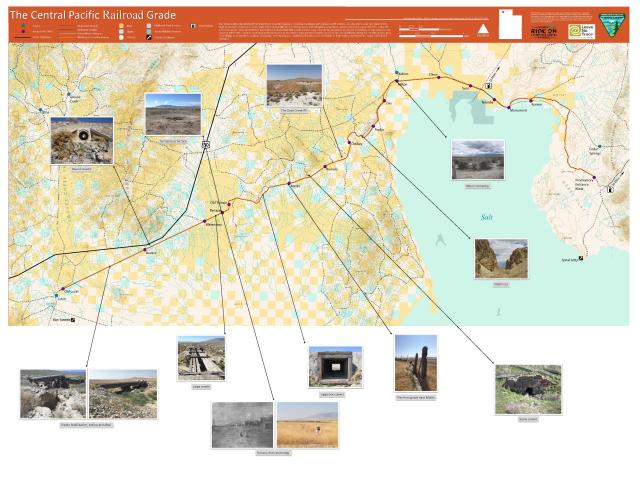This screenshot has width=640, height=480.
Task: Open the cloudy sky sagebrush photo over the lake
Action: click(478, 160)
